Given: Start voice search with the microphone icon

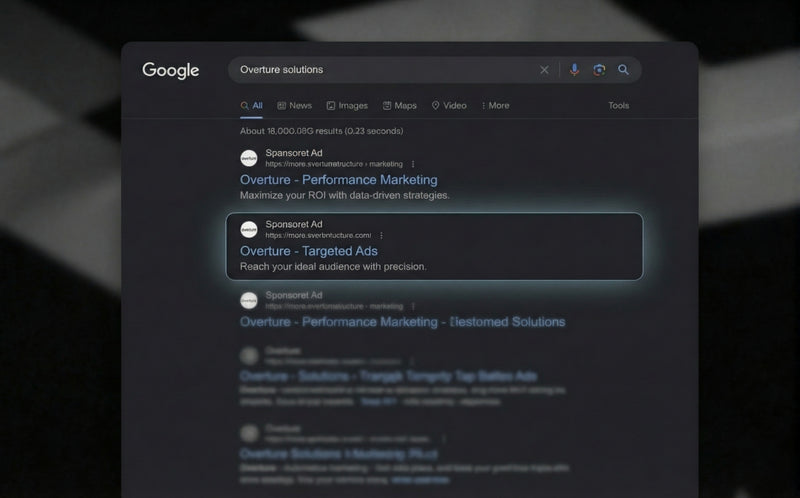Looking at the screenshot, I should (x=574, y=69).
